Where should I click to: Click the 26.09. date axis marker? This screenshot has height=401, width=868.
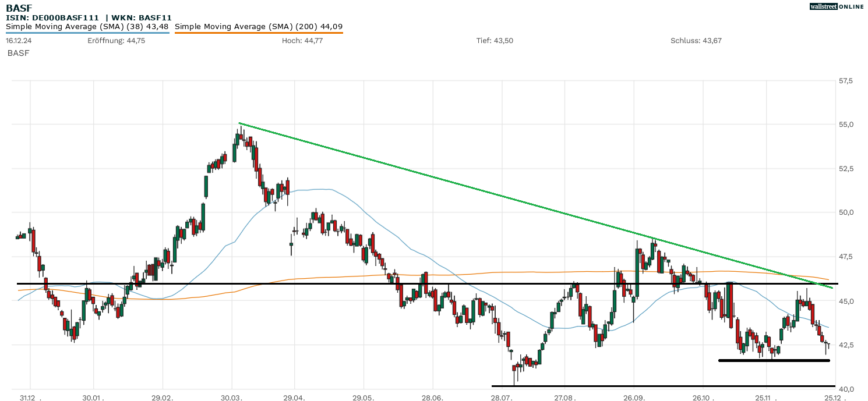[634, 398]
